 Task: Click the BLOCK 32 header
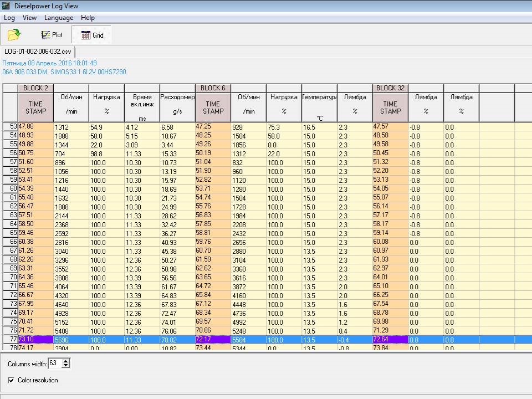390,88
